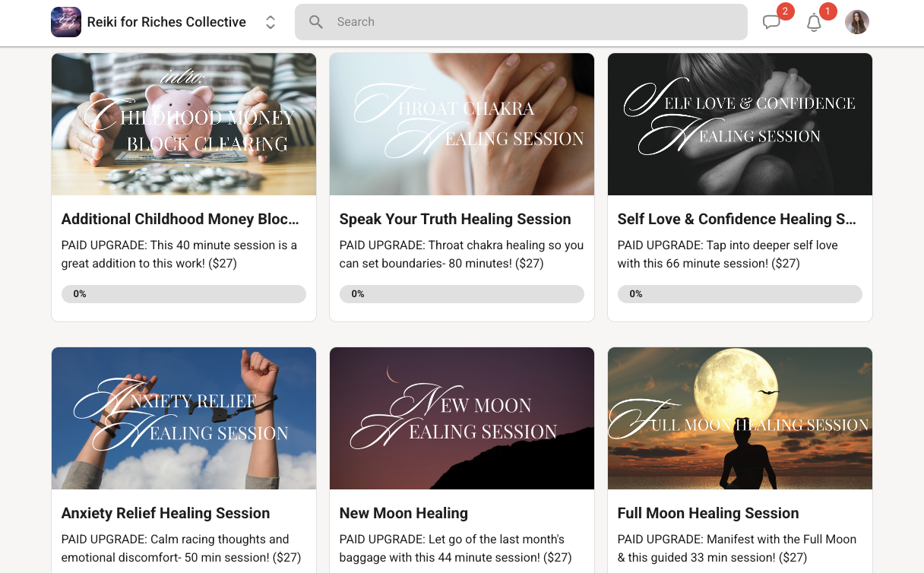Open Childhood Money Block Clearing thumbnail
Image resolution: width=924 pixels, height=573 pixels.
tap(184, 124)
